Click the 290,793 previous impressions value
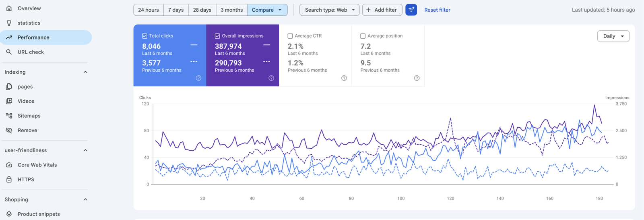 click(228, 63)
